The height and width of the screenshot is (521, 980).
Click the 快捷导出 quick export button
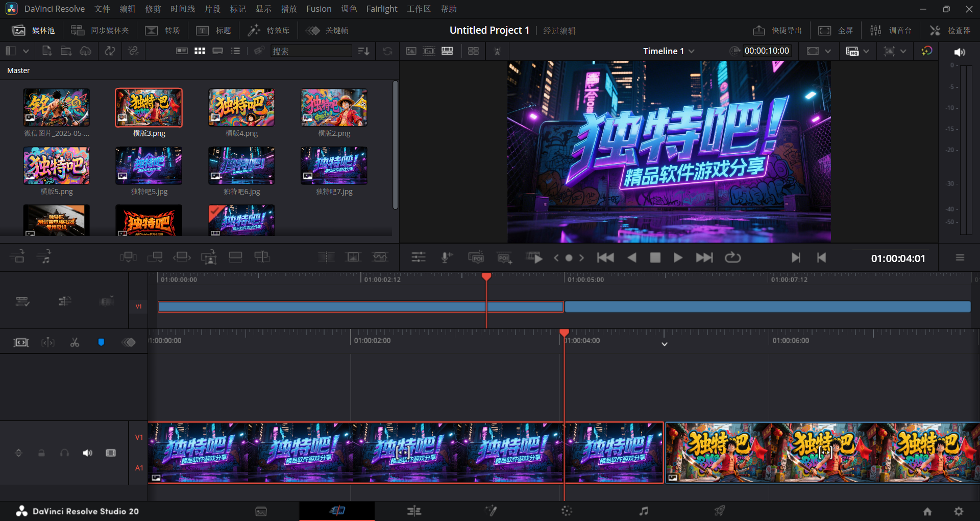pyautogui.click(x=777, y=30)
